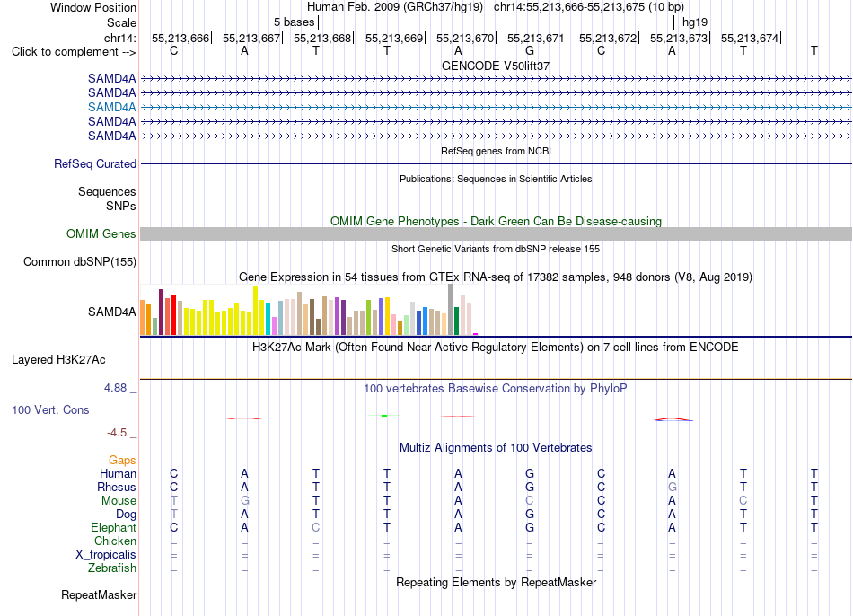Click the 55,213,669 position label
The height and width of the screenshot is (616, 853).
point(394,38)
